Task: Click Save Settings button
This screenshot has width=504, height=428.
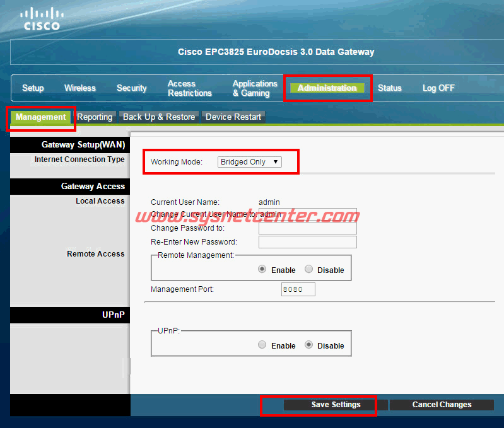Action: pos(336,405)
